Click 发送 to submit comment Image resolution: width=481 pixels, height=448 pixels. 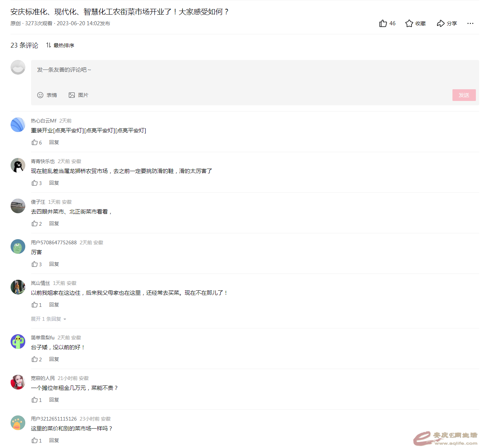pyautogui.click(x=464, y=95)
